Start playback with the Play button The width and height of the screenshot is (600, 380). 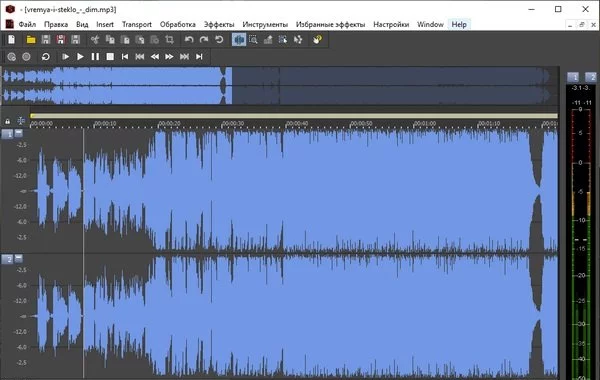pyautogui.click(x=80, y=57)
